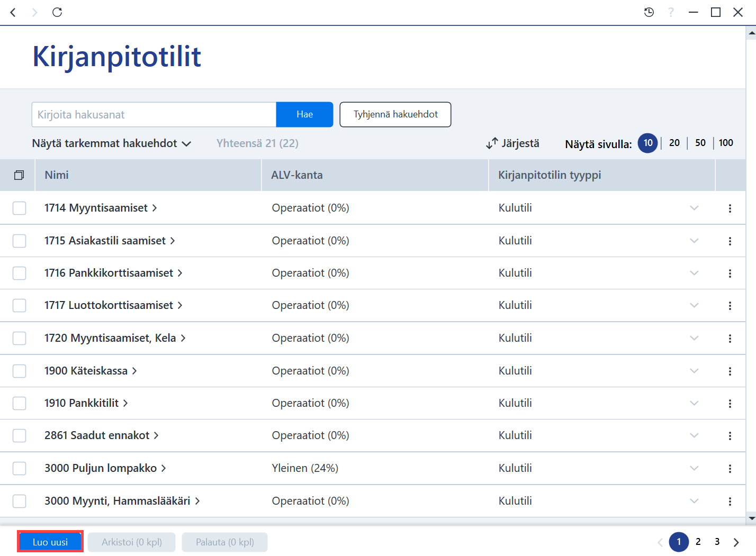This screenshot has height=556, width=756.
Task: Tick the checkbox for 1910 Pankkitilit
Action: pyautogui.click(x=20, y=403)
